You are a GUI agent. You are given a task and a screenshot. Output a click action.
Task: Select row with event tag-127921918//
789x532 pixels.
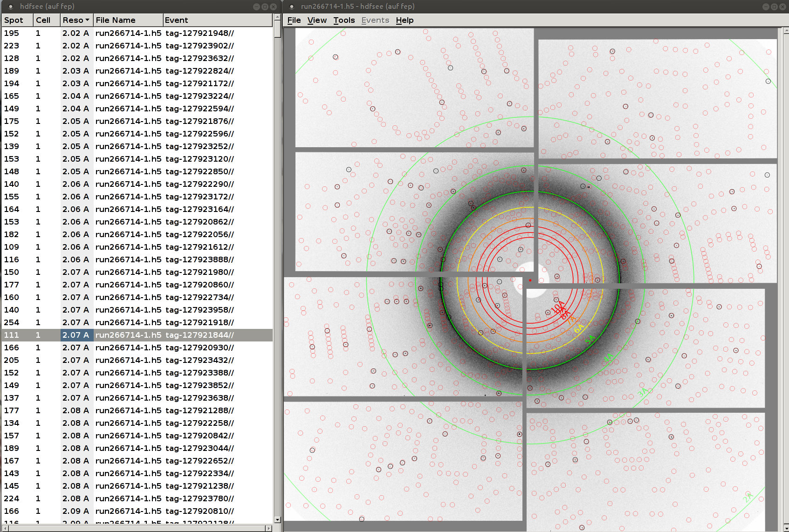137,322
